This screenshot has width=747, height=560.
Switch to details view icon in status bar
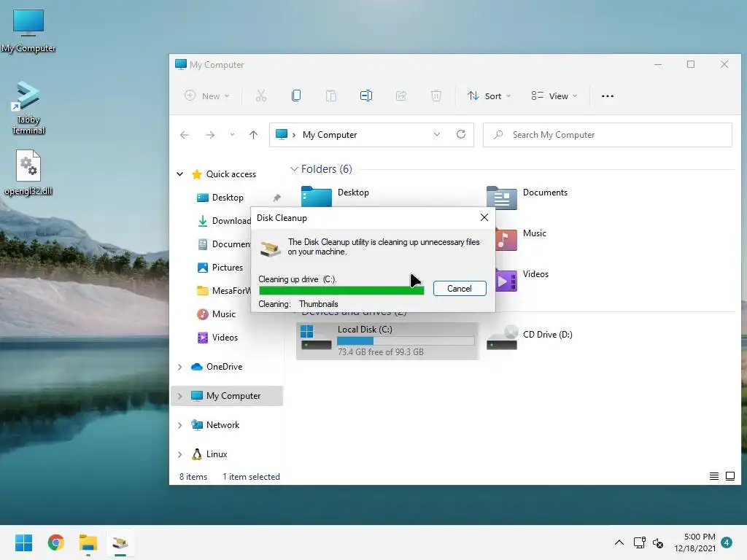(713, 476)
